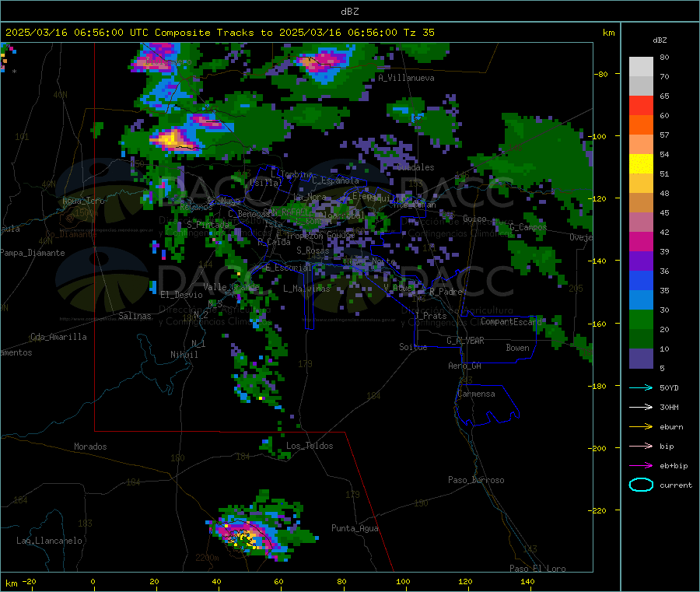Click the S_Pintada map label
Image resolution: width=700 pixels, height=592 pixels.
pyautogui.click(x=208, y=225)
